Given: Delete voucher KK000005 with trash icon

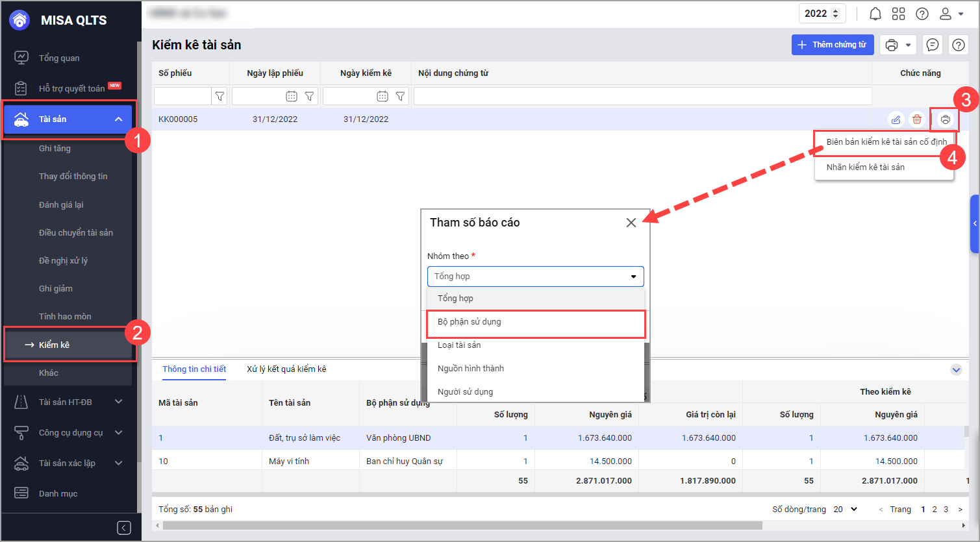Looking at the screenshot, I should tap(916, 119).
